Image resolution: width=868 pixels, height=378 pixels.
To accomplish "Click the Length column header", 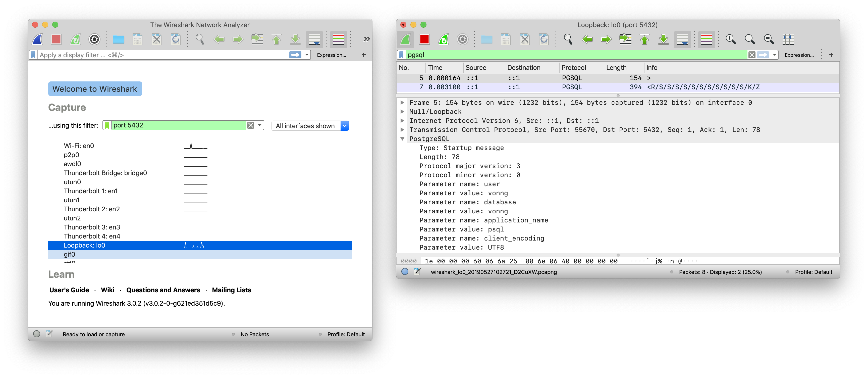I will click(x=616, y=67).
